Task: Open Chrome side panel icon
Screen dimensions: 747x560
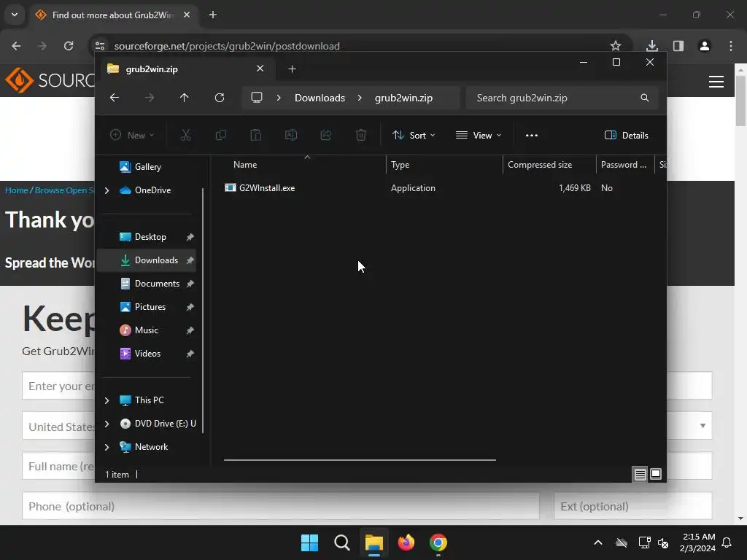Action: click(678, 46)
